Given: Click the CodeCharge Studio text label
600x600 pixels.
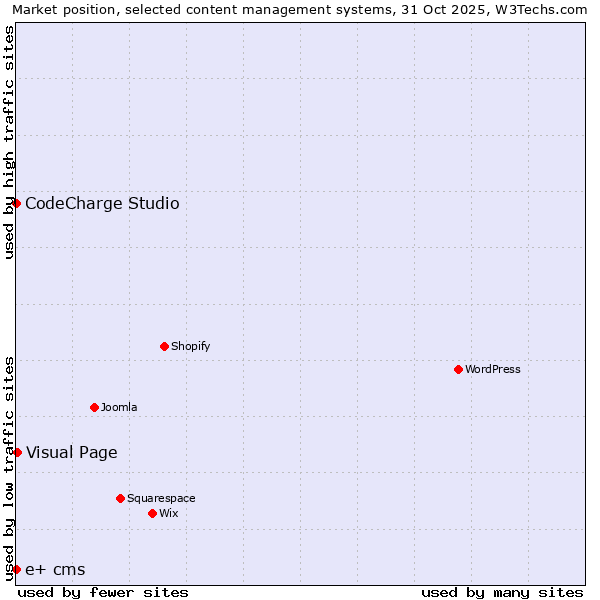Looking at the screenshot, I should tap(102, 204).
